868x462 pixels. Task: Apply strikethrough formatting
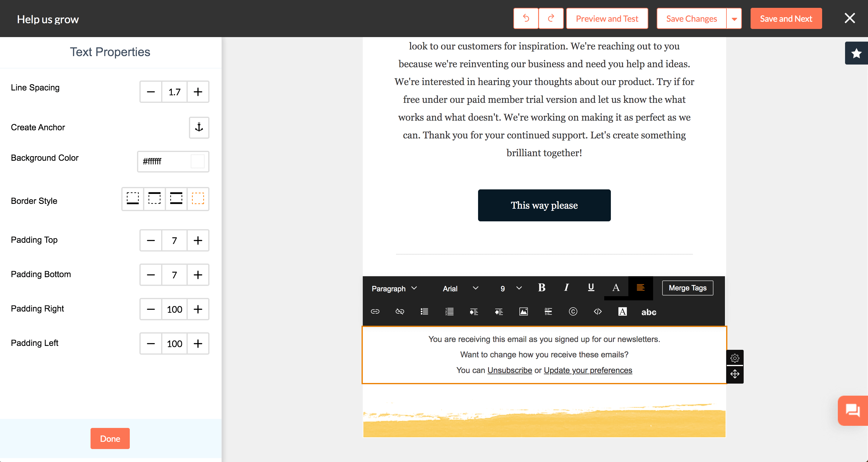point(649,312)
